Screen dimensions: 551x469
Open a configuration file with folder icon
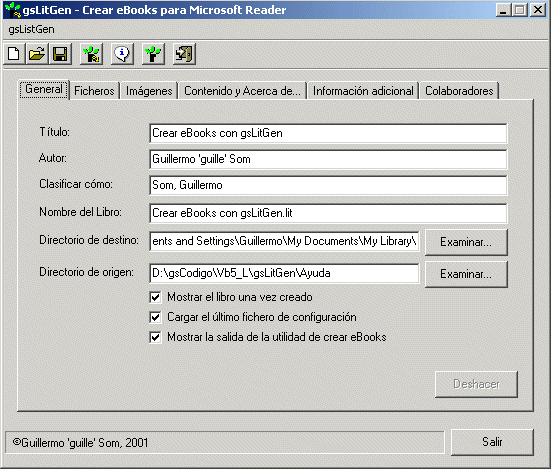point(37,54)
